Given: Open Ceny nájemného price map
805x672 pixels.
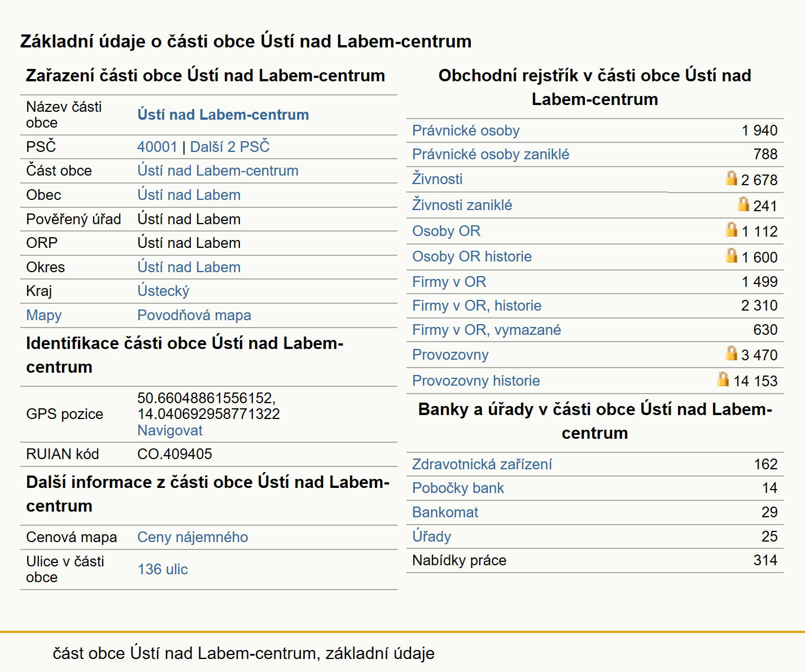Looking at the screenshot, I should point(193,537).
